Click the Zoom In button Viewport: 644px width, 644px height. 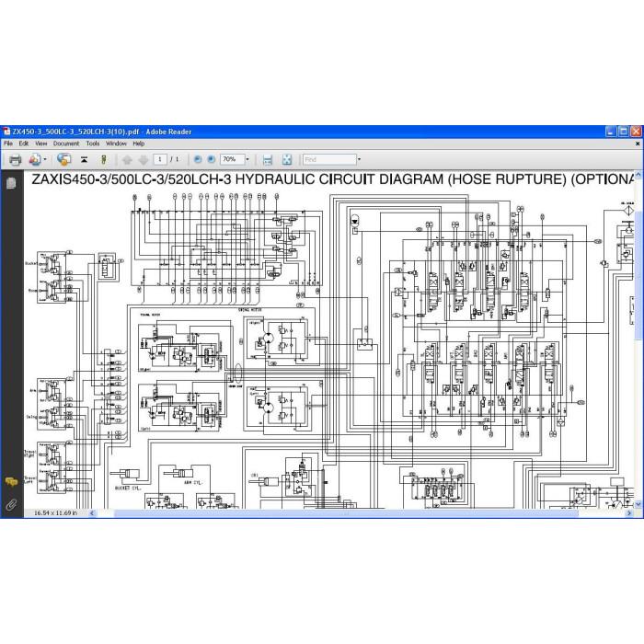tap(211, 159)
